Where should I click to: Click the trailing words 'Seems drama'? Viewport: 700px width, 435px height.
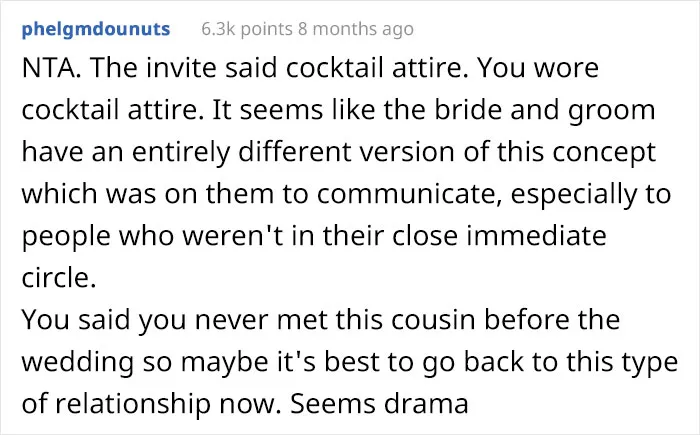point(379,404)
